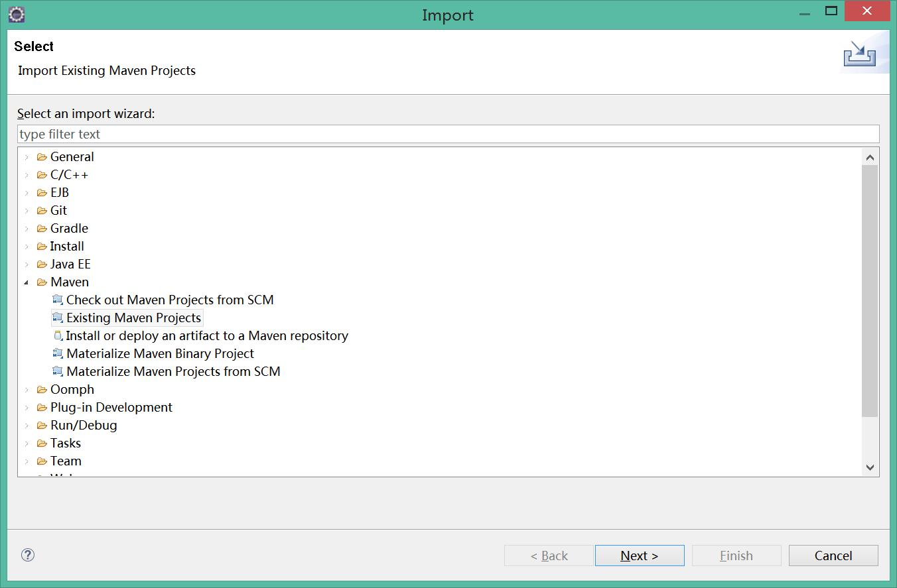Select the C/C++ category label
897x588 pixels.
pyautogui.click(x=69, y=174)
